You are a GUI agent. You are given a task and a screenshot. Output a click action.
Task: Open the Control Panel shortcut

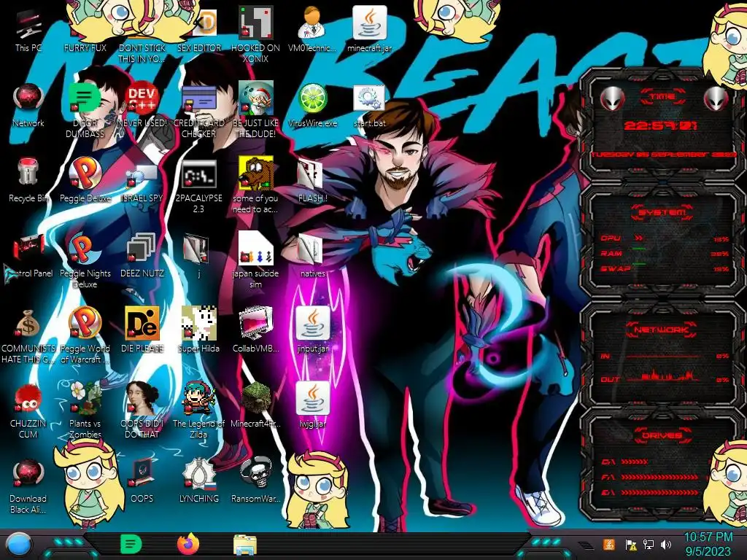[29, 255]
